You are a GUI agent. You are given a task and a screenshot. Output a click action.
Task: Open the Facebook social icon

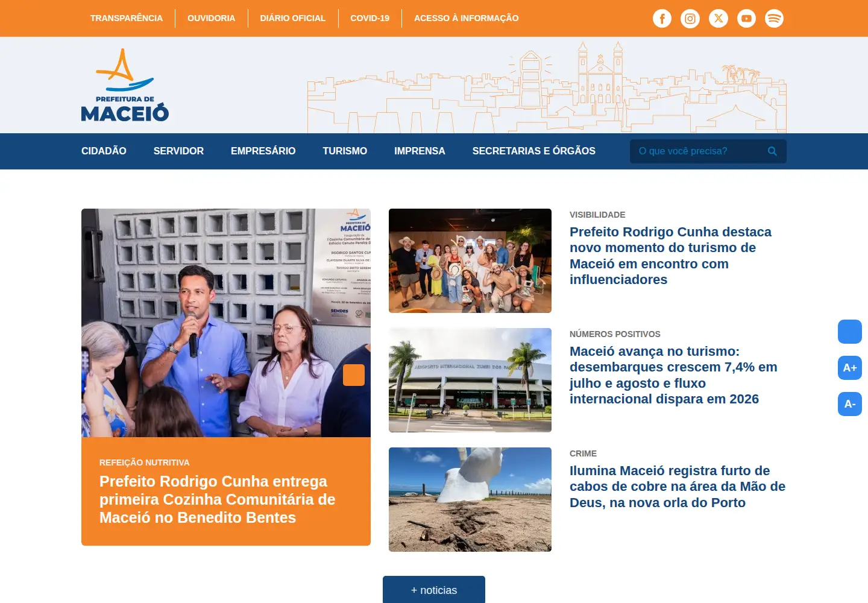pyautogui.click(x=662, y=18)
